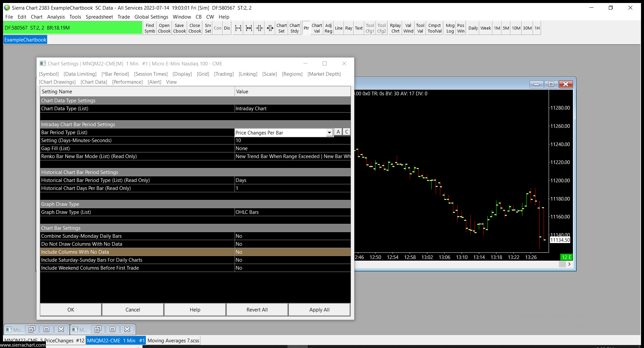Viewport: 644px width, 348px height.
Task: Click the bold inward-arrows bar spacing icon
Action: pyautogui.click(x=270, y=28)
